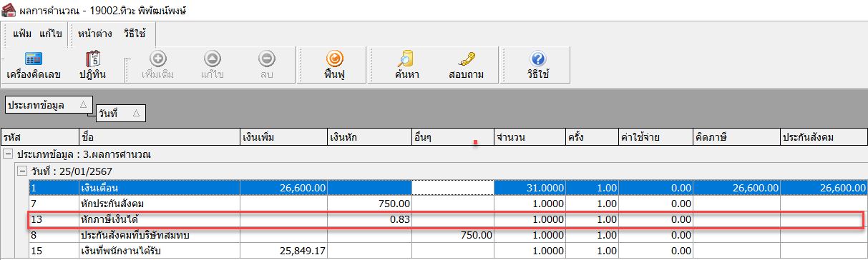Click the ประกันสังคม column header
The width and height of the screenshot is (868, 260).
pos(824,136)
